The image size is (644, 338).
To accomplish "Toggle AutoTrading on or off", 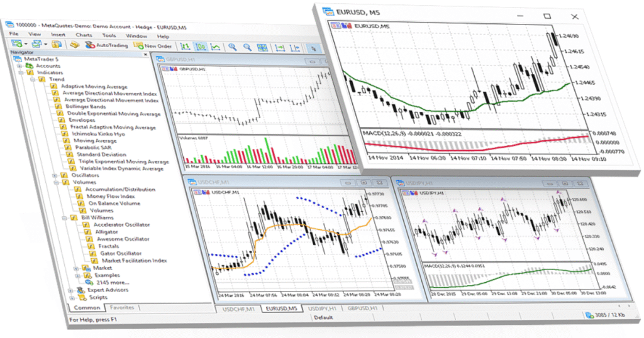I will click(x=106, y=45).
